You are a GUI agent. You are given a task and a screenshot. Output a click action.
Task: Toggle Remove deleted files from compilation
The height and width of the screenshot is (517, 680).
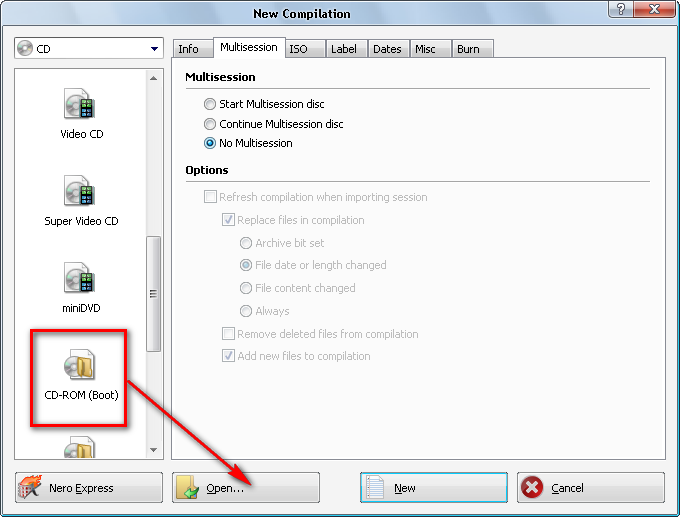click(229, 334)
